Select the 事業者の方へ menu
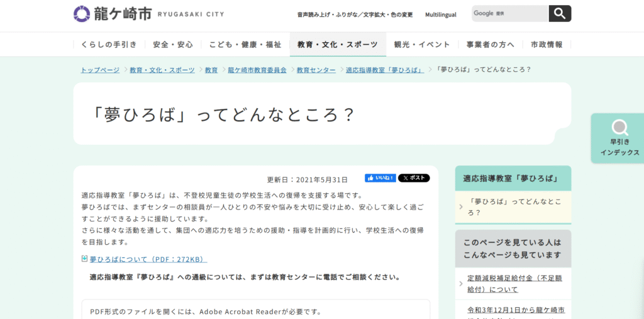 (490, 45)
